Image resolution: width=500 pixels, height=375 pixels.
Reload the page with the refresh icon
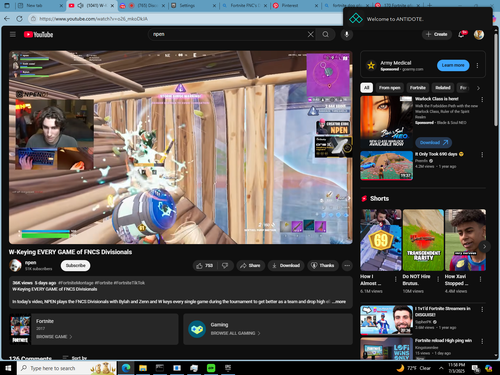(20, 19)
